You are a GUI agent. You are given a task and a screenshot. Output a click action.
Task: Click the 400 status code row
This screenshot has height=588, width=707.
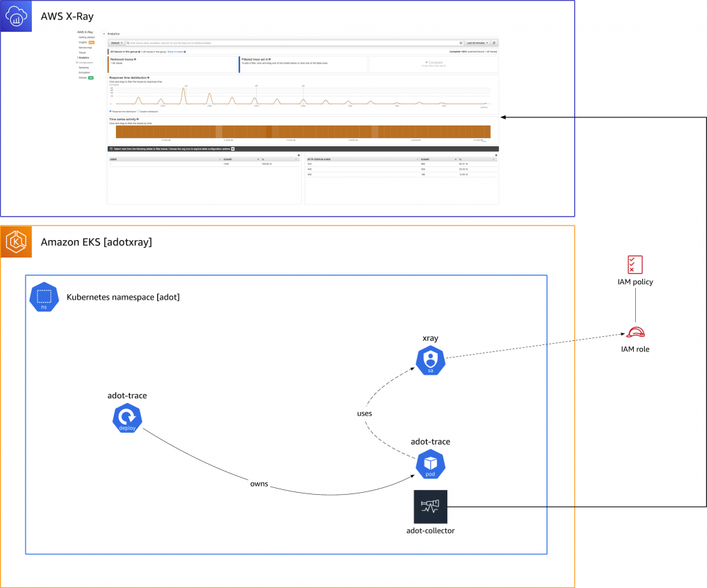click(x=401, y=169)
